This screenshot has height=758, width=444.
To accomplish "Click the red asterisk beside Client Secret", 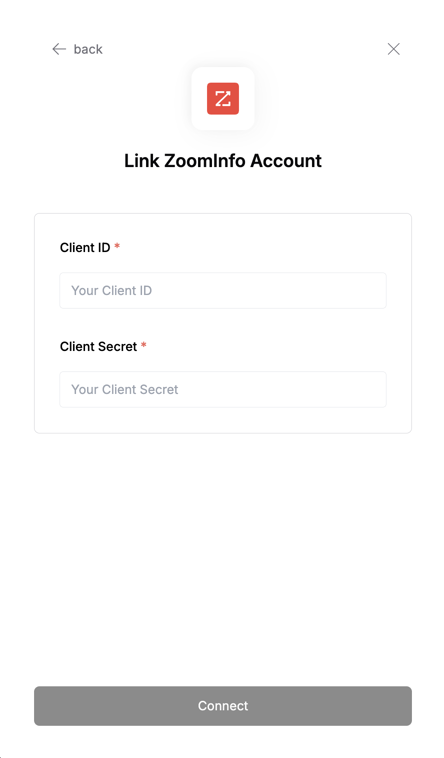I will coord(144,345).
